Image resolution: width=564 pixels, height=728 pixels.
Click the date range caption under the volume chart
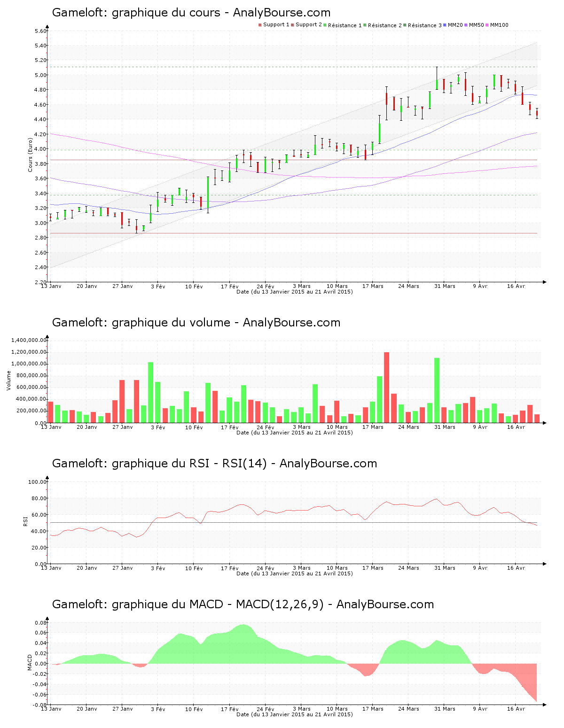(x=294, y=433)
